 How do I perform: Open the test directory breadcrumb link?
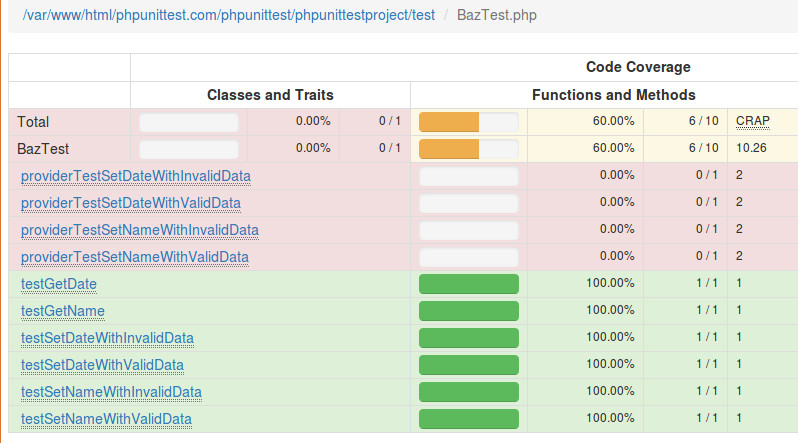pos(229,15)
